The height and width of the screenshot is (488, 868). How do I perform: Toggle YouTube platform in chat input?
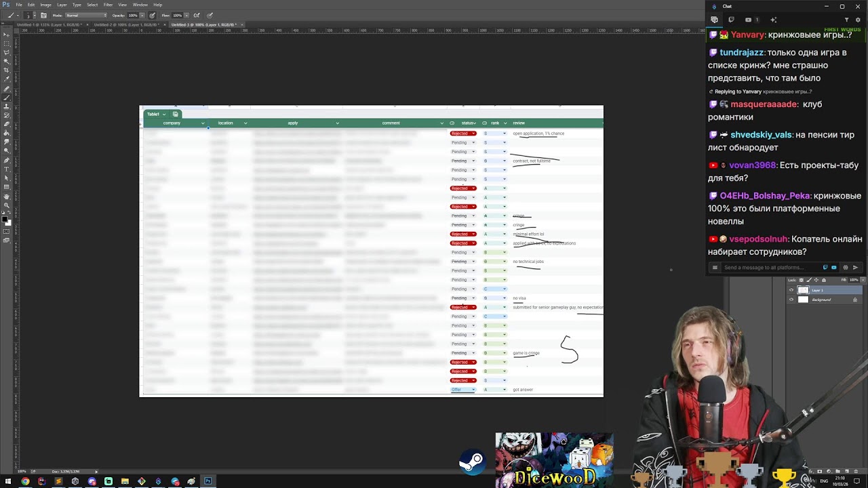[834, 267]
